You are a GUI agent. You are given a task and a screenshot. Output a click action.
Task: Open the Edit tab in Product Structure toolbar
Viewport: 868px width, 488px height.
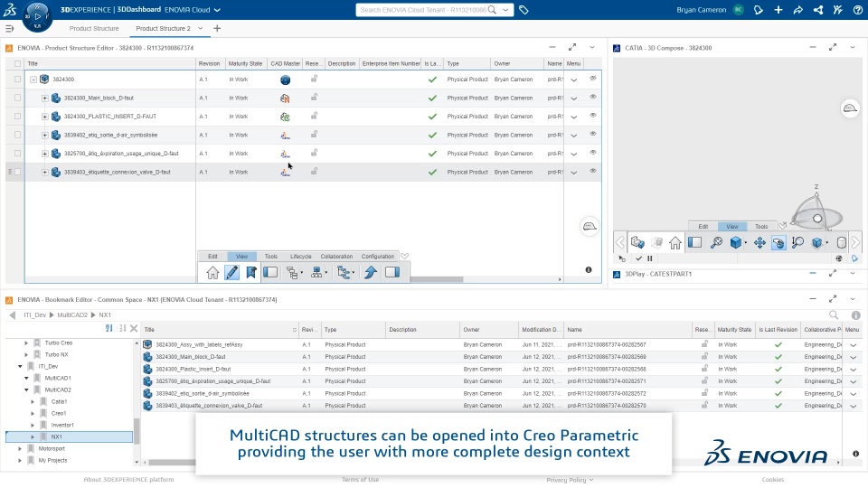click(x=212, y=256)
